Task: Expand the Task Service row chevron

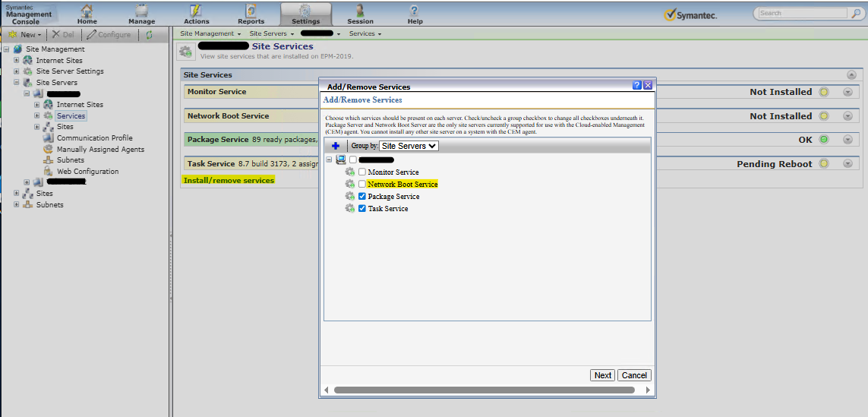Action: click(847, 164)
